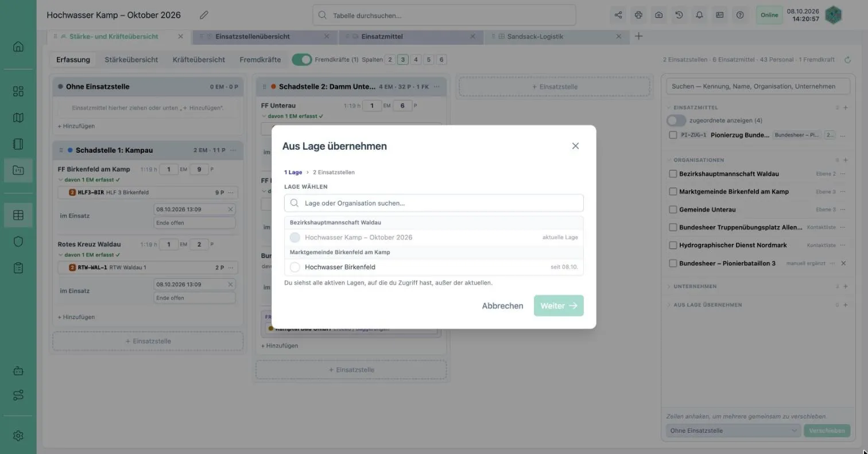Open the notifications bell
The image size is (868, 454).
pyautogui.click(x=699, y=15)
